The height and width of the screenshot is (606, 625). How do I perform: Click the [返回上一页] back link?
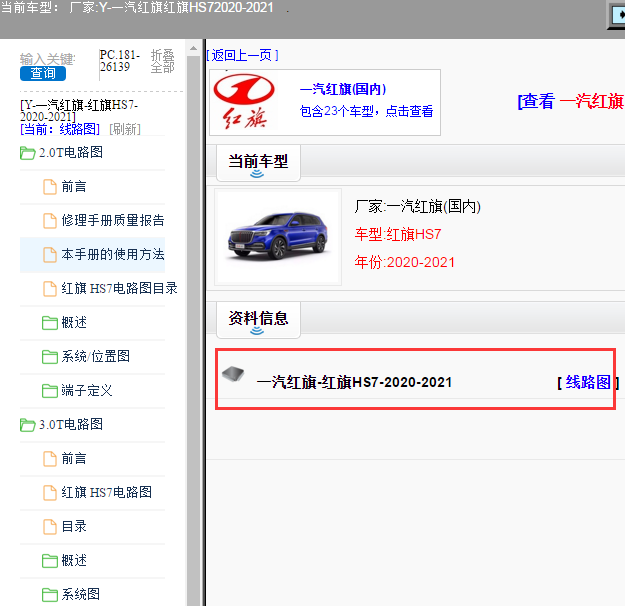(x=242, y=55)
